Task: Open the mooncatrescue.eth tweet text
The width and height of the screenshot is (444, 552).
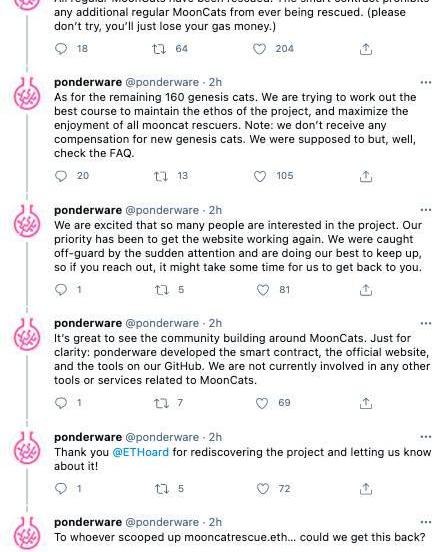Action: 240,538
